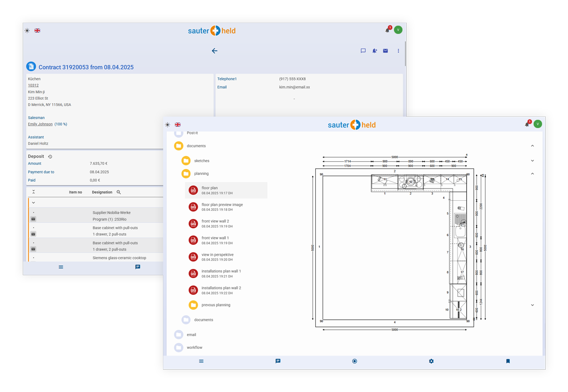Click the history icon next to Deposit

[x=50, y=157]
